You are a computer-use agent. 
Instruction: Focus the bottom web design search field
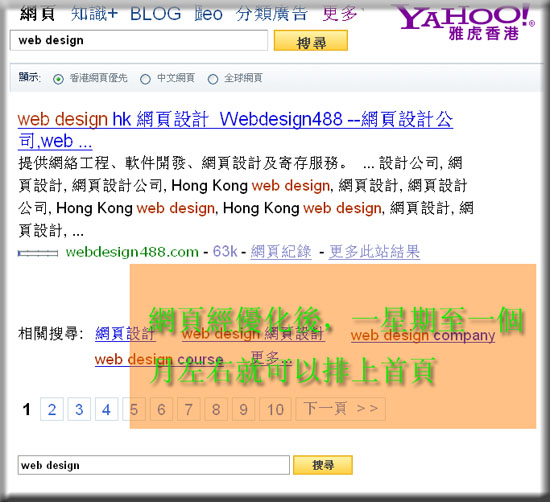(154, 465)
